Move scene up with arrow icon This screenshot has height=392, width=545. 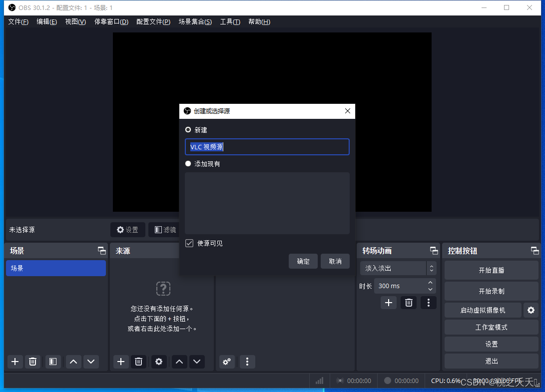click(73, 362)
